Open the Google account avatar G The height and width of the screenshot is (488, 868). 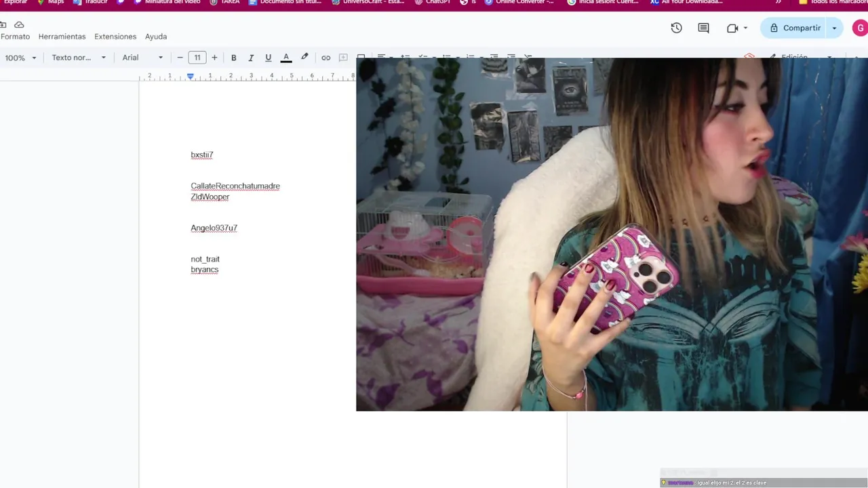click(x=860, y=28)
